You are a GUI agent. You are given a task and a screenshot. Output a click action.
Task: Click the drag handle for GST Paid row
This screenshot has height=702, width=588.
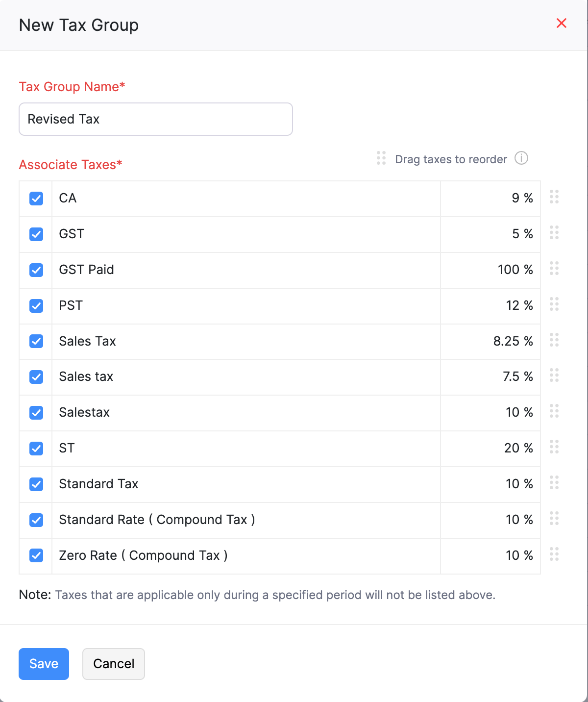(x=554, y=269)
